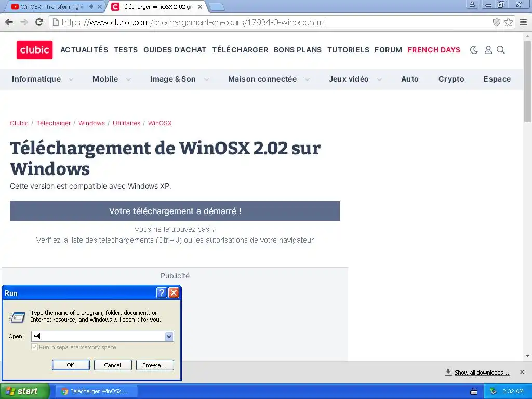This screenshot has height=399, width=532.
Task: Expand the Maison connectée chevron
Action: [307, 79]
